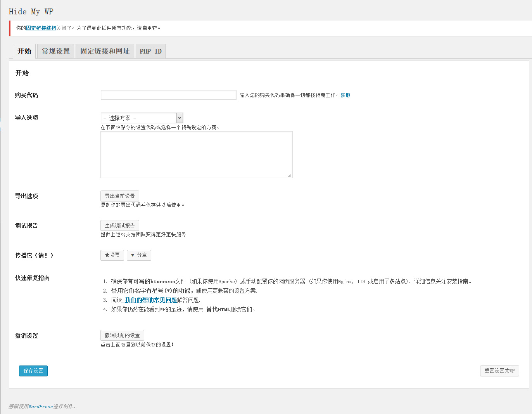
Task: Click the import settings code textarea
Action: click(x=197, y=154)
